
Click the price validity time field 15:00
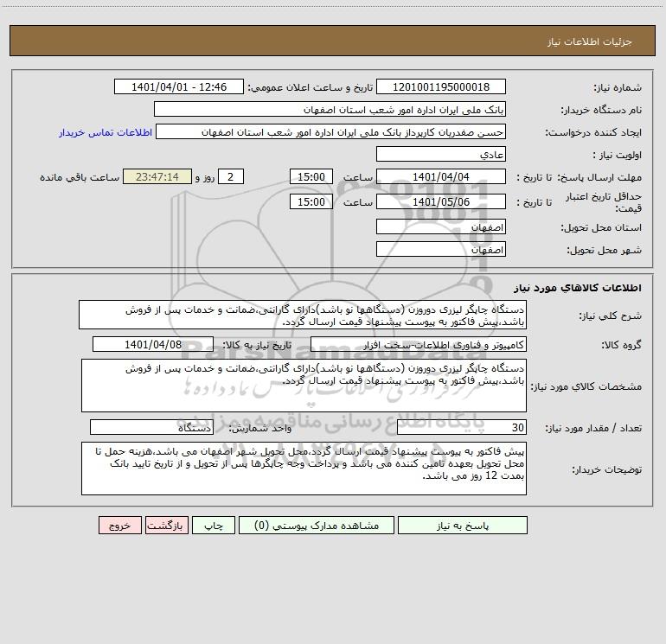tap(311, 202)
